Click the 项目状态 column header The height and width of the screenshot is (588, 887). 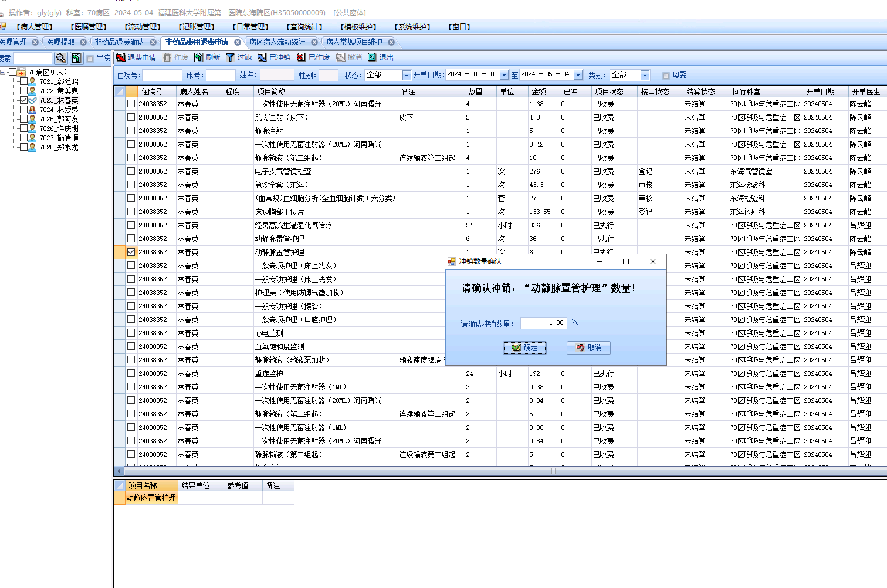[x=614, y=91]
